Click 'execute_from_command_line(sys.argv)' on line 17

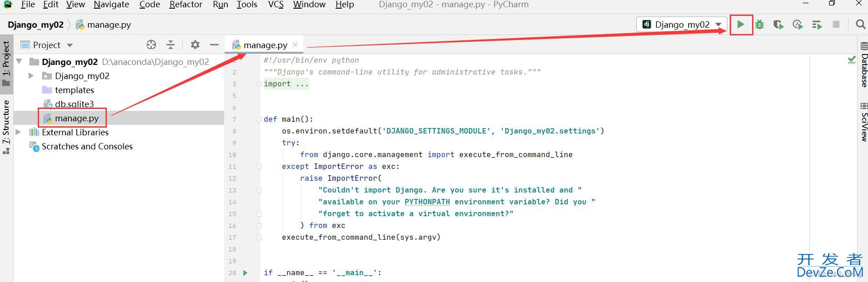click(361, 237)
